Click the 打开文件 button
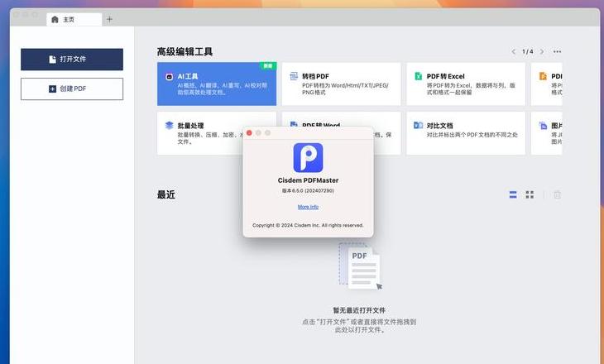Viewport: 604px width, 364px height. tap(72, 60)
